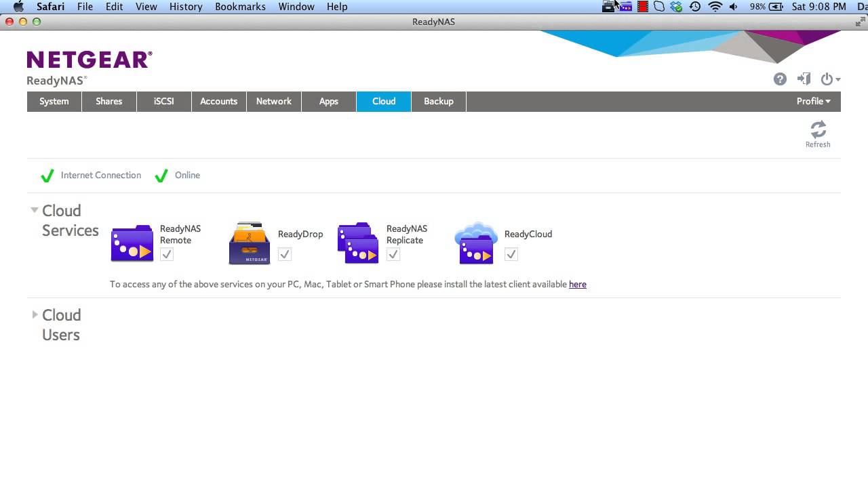
Task: Open the File menu
Action: pos(85,7)
